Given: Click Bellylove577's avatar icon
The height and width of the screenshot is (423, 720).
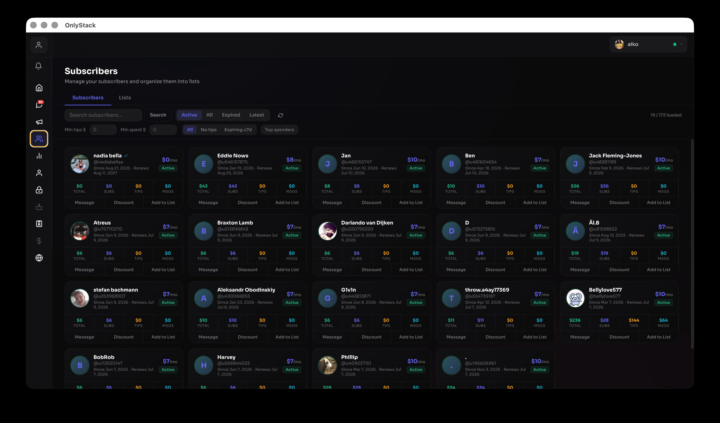Looking at the screenshot, I should pyautogui.click(x=575, y=298).
